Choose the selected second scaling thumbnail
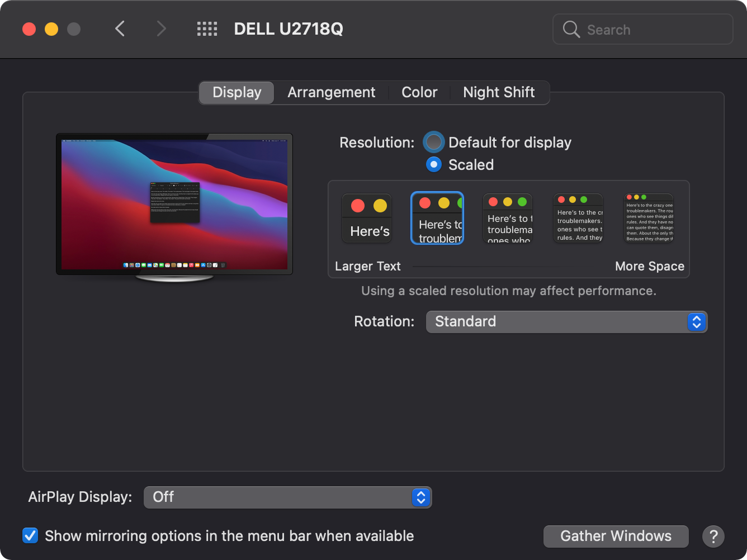This screenshot has width=747, height=560. [437, 218]
